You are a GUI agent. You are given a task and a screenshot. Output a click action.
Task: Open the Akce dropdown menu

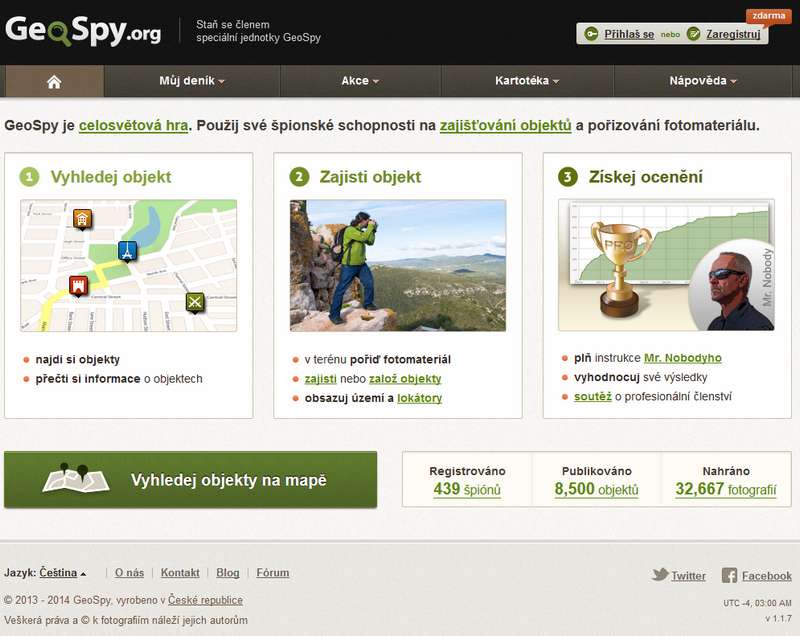360,81
